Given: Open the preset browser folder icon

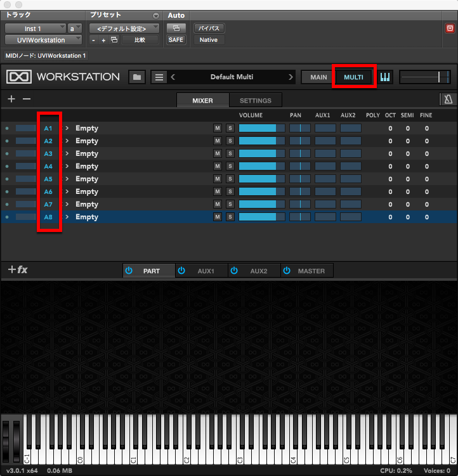Looking at the screenshot, I should tap(137, 77).
